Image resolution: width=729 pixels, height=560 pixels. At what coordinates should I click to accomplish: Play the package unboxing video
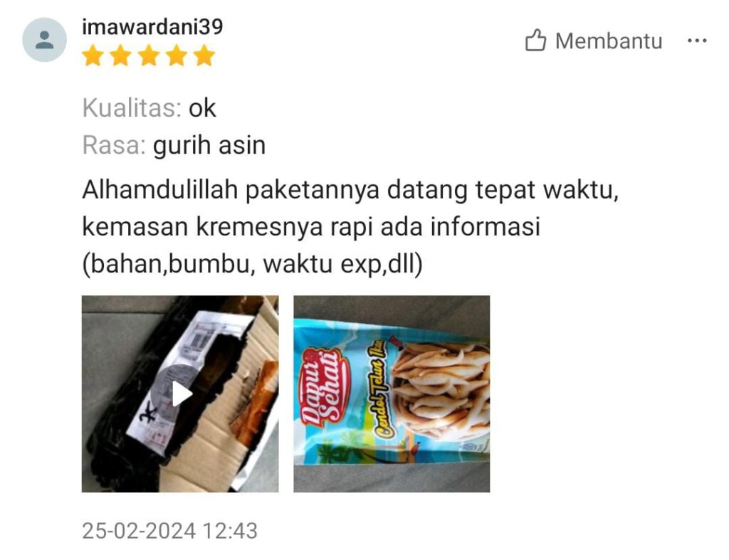[x=180, y=394]
